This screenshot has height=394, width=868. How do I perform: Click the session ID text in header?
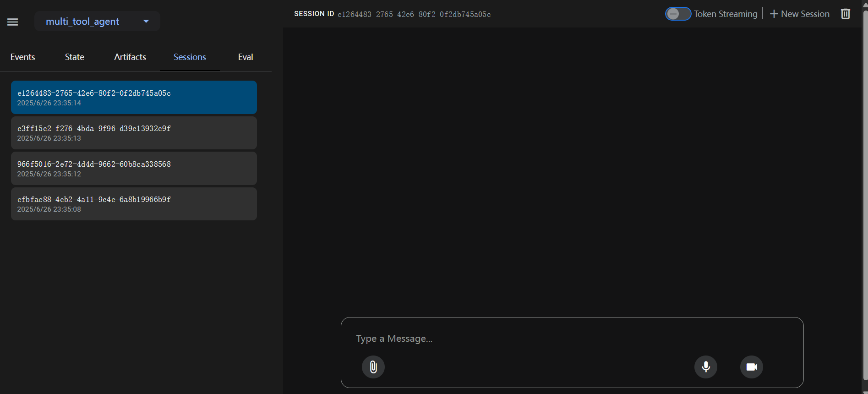point(414,14)
